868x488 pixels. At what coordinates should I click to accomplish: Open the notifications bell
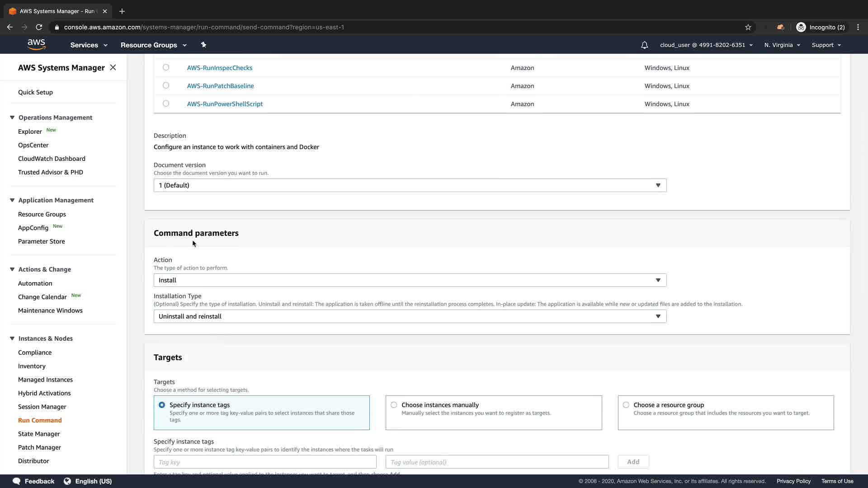pyautogui.click(x=644, y=45)
